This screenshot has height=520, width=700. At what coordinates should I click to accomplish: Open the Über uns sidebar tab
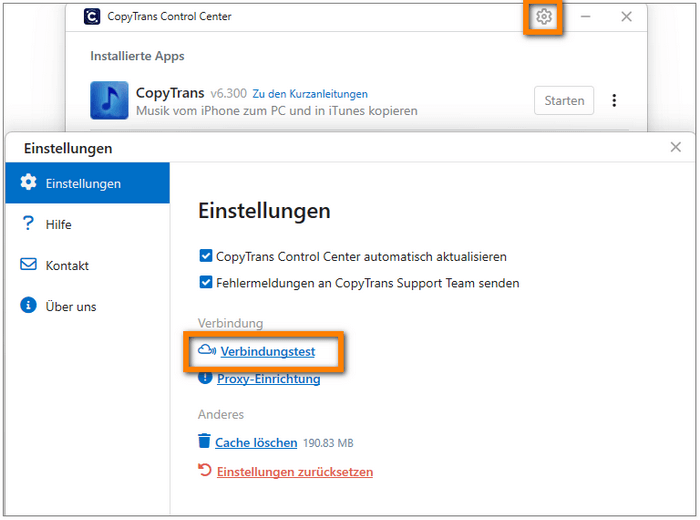pos(88,306)
